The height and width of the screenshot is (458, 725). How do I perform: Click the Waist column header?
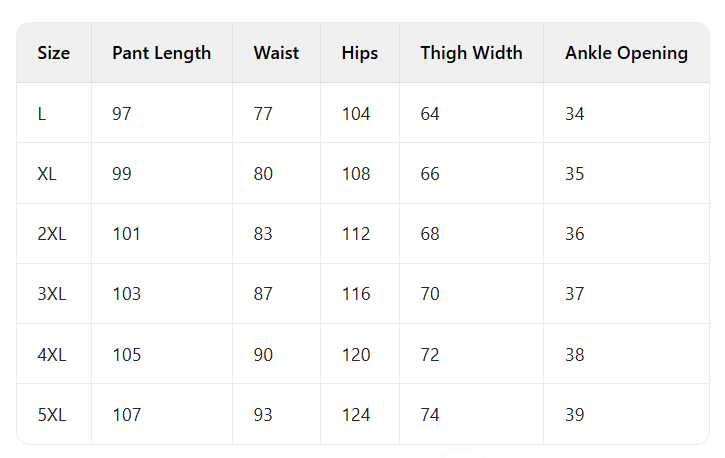click(276, 53)
